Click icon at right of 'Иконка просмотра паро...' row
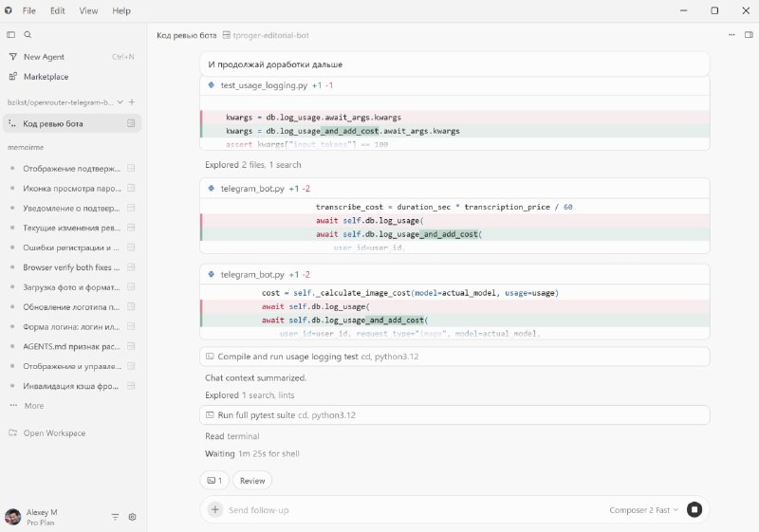Image resolution: width=759 pixels, height=532 pixels. click(x=131, y=188)
